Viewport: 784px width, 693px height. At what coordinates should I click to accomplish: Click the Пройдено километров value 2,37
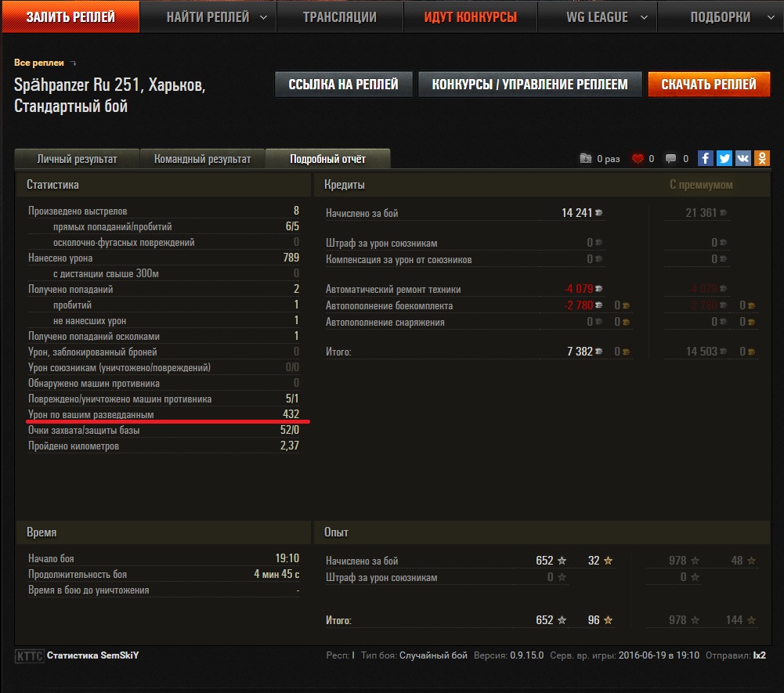290,446
